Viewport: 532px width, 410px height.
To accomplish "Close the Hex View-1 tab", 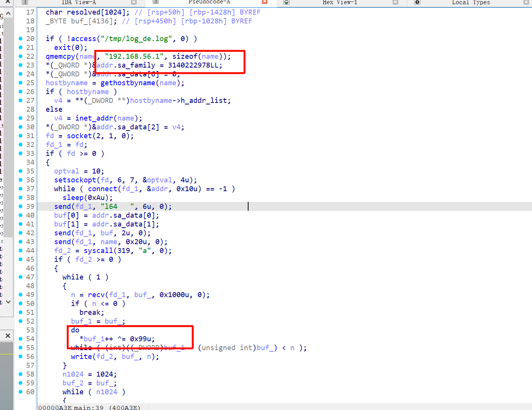I will coord(395,2).
